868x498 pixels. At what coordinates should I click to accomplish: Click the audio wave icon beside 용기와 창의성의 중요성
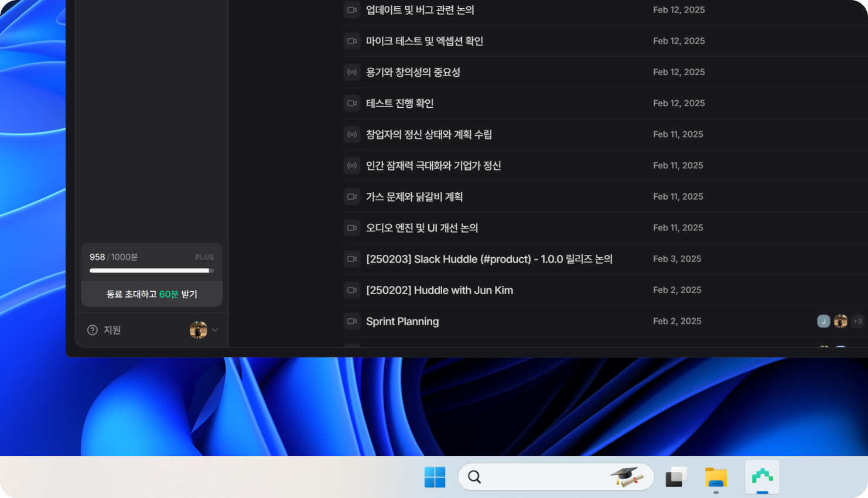(351, 72)
